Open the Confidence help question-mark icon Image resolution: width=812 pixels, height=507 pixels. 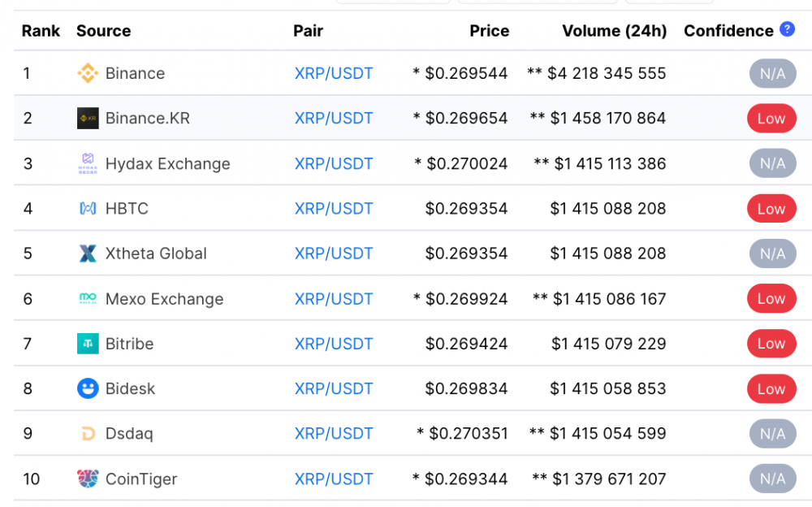point(787,29)
